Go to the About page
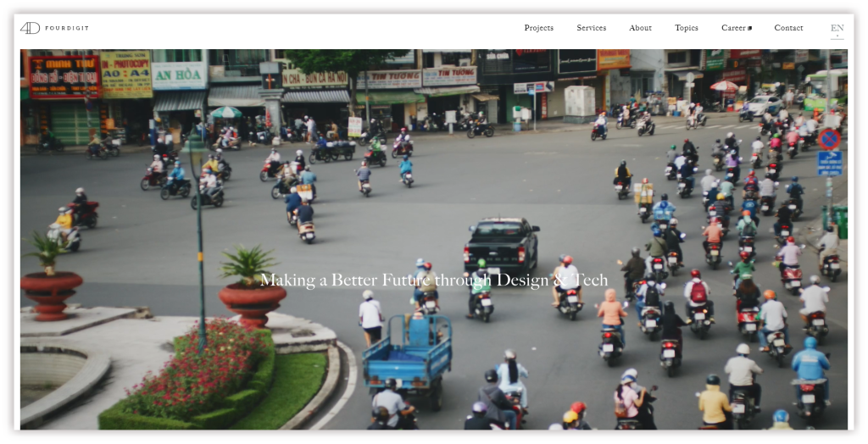The width and height of the screenshot is (868, 444). 640,28
